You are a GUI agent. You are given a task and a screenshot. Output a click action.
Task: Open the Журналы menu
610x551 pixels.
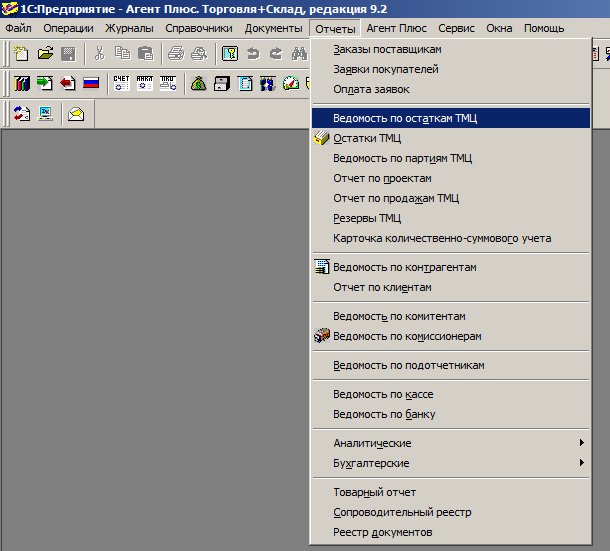pyautogui.click(x=129, y=28)
